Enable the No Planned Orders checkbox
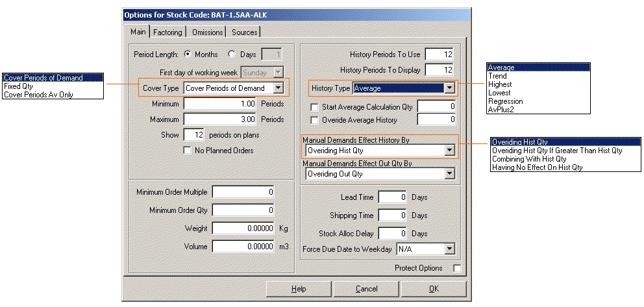Screen dimensions: 644x307 coord(188,151)
